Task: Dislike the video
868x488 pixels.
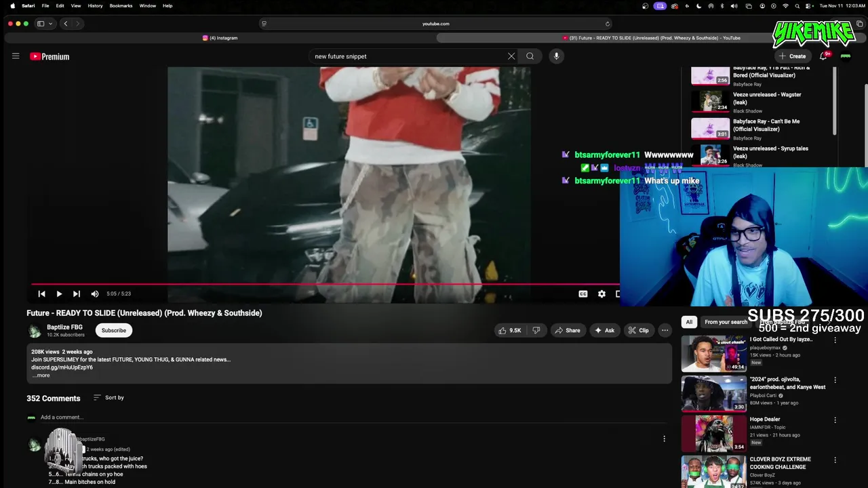Action: point(536,330)
